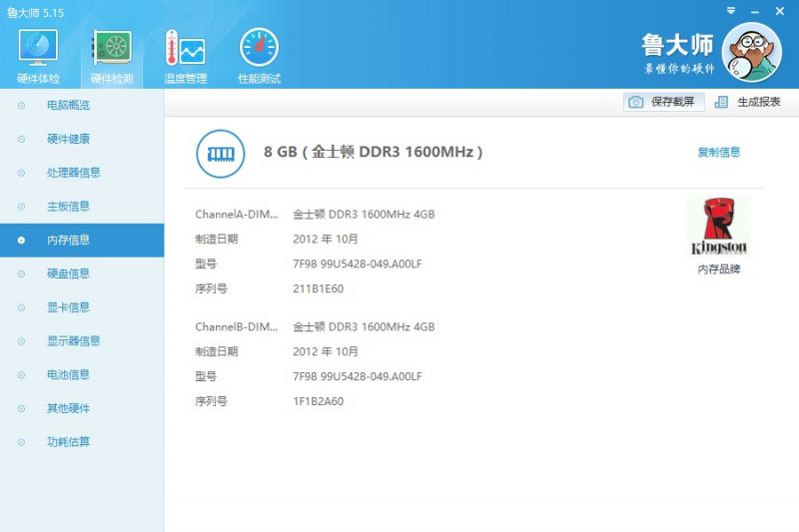The width and height of the screenshot is (799, 532).
Task: Click ChannelA 金士顿 DDR3 1600MHz 4GB value
Action: tap(364, 215)
